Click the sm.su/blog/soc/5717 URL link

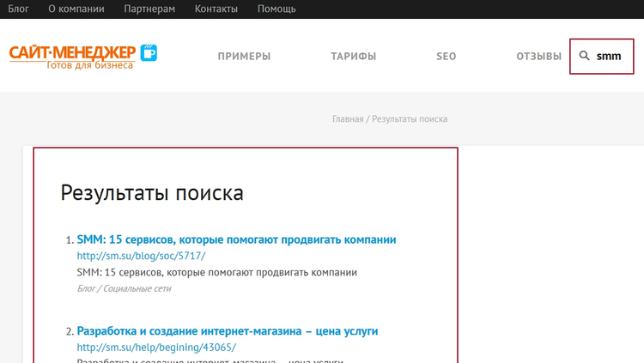141,256
